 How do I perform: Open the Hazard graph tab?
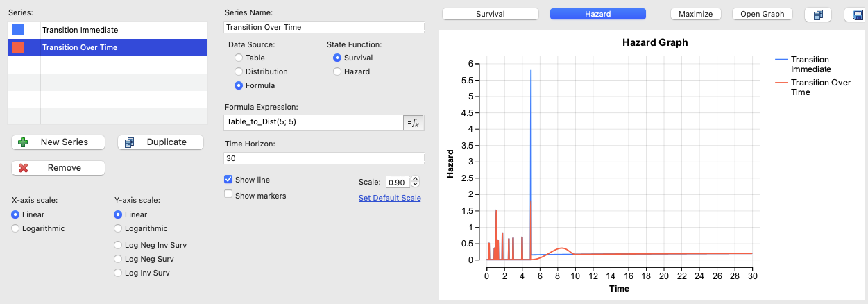coord(597,14)
